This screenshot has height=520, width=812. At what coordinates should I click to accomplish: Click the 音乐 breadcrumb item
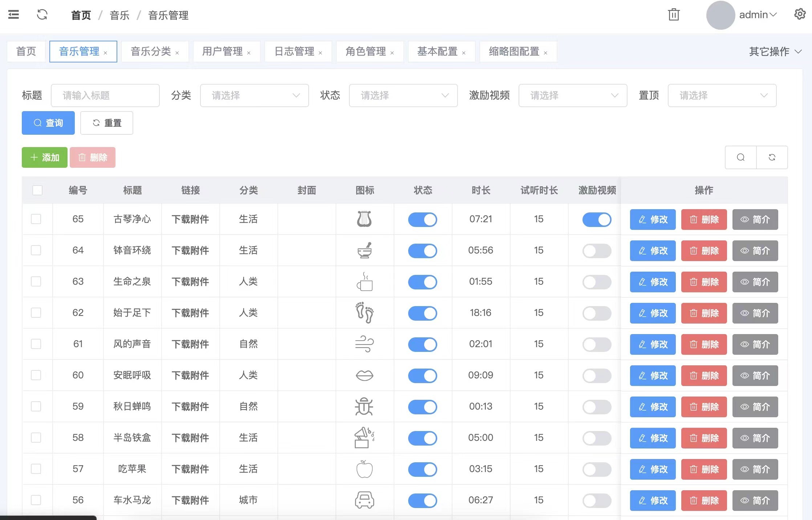(x=119, y=15)
